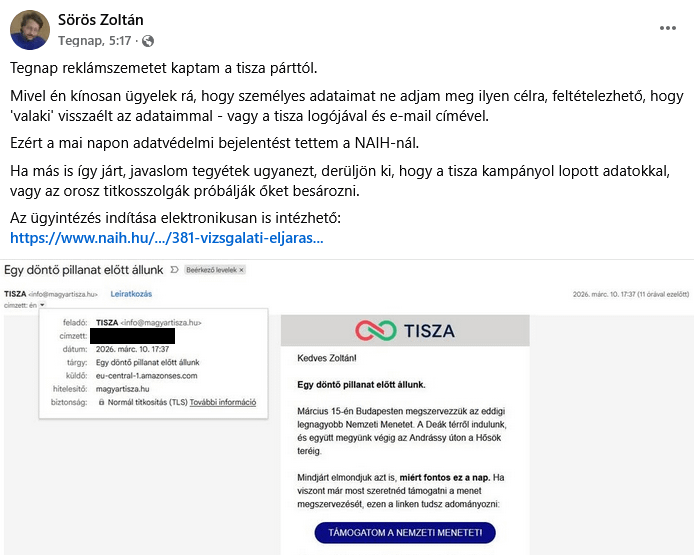The width and height of the screenshot is (697, 555).
Task: Open Sörös Zoltán's profile picture
Action: click(30, 31)
